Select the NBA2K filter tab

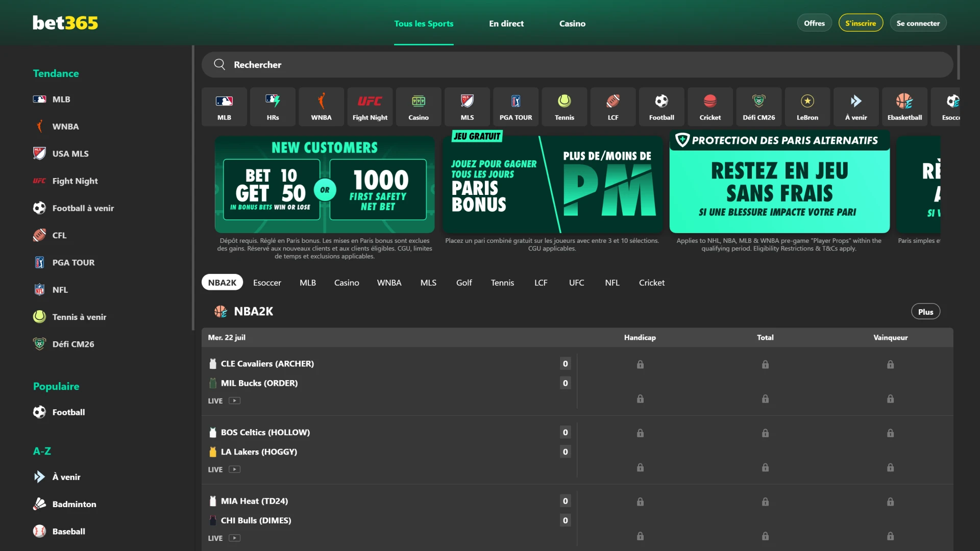pyautogui.click(x=222, y=283)
